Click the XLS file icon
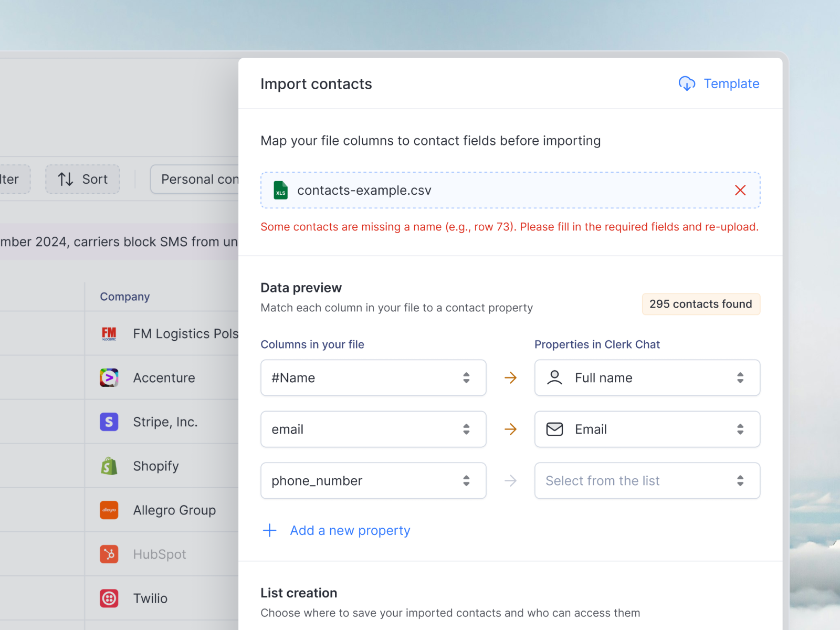Screen dimensions: 840x630 (x=281, y=190)
